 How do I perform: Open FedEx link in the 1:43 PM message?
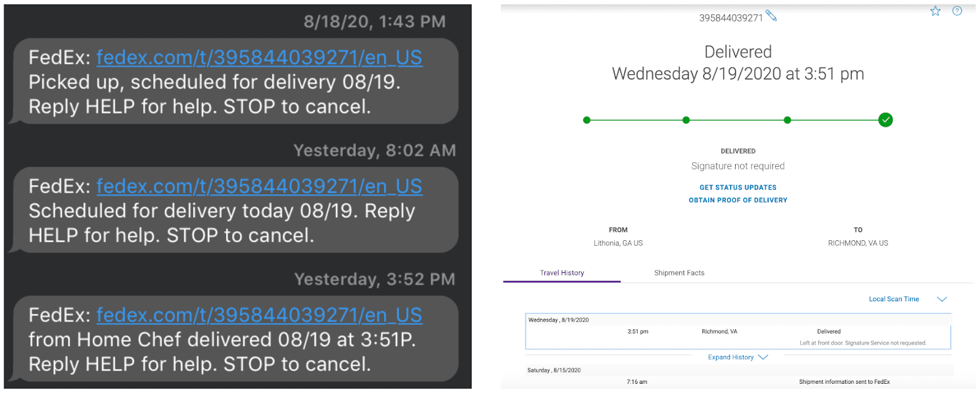tap(259, 58)
